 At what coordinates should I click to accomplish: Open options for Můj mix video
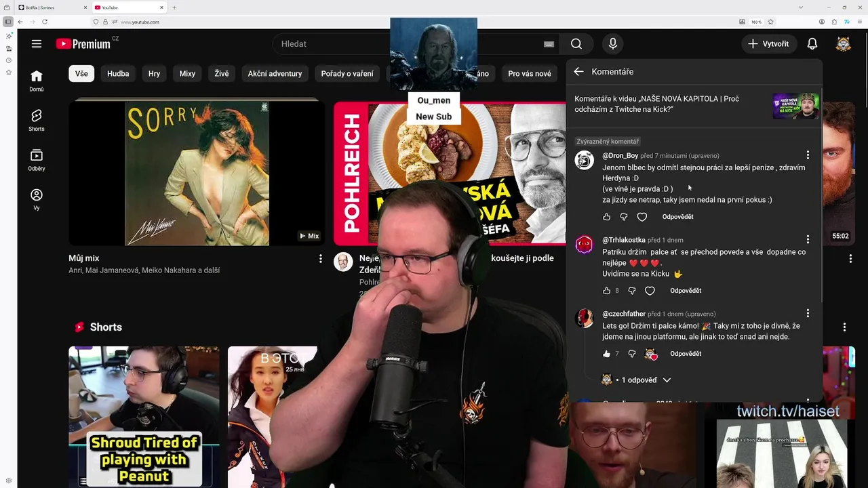321,258
